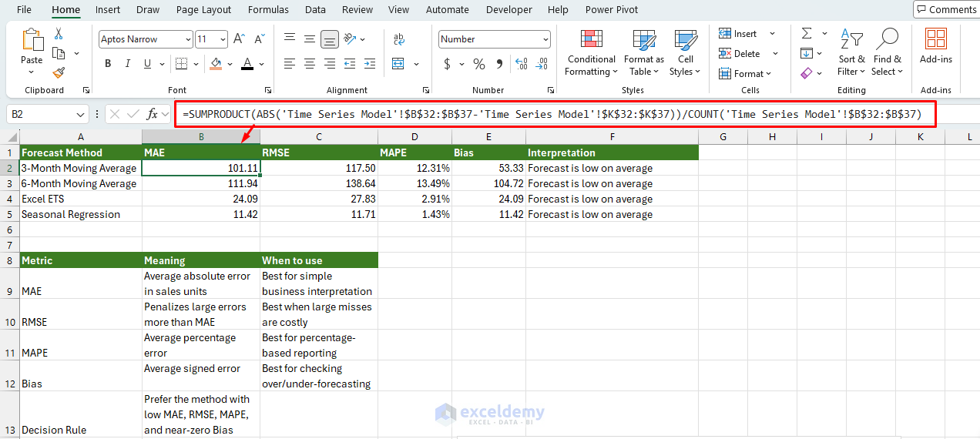Align text left
This screenshot has height=439, width=980.
pos(290,64)
